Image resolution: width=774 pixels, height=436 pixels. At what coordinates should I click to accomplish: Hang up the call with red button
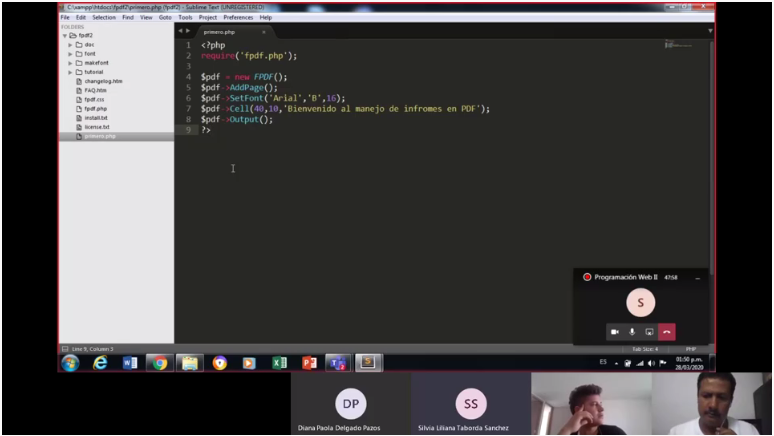coord(666,332)
